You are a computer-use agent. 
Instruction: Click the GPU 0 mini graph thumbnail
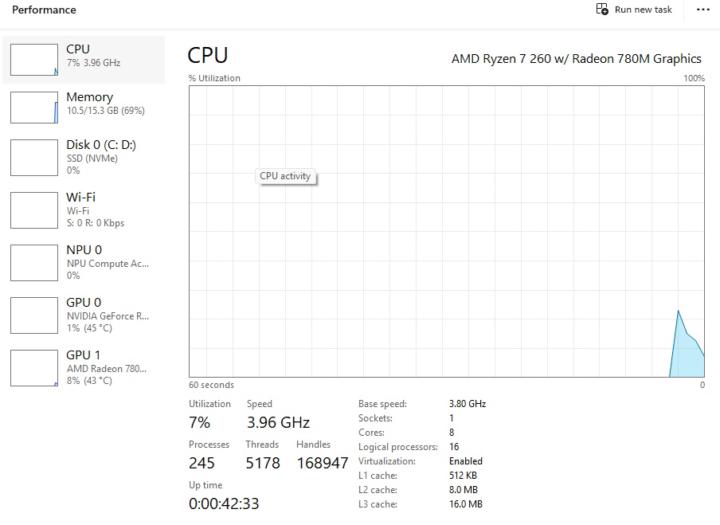pyautogui.click(x=34, y=315)
